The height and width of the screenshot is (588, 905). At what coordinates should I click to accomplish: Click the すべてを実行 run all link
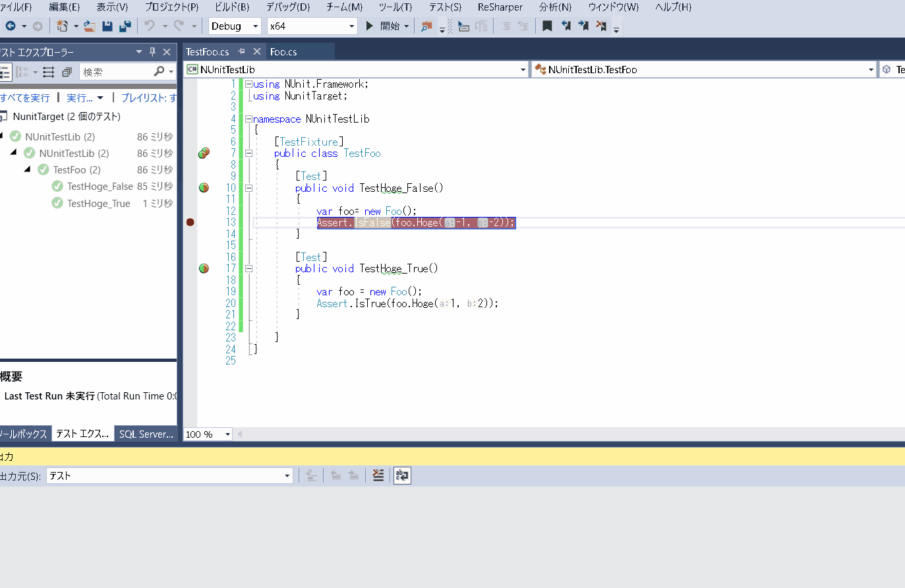pos(25,98)
